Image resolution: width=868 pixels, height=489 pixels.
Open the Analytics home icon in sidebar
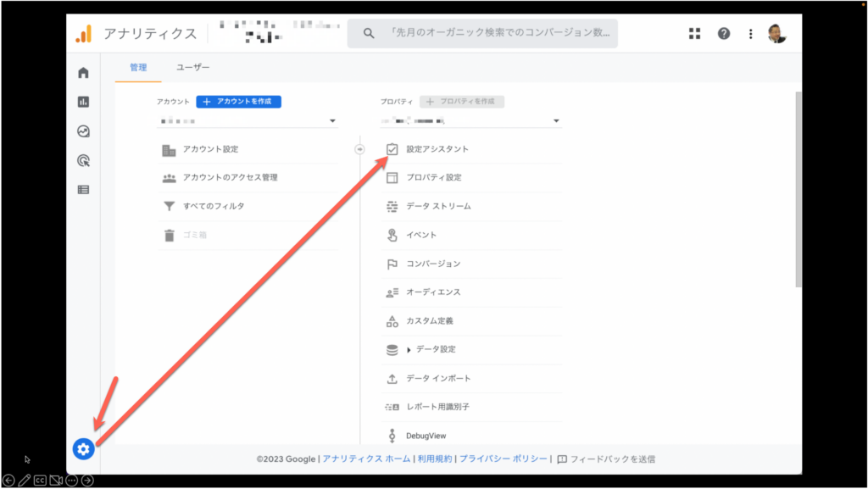84,73
